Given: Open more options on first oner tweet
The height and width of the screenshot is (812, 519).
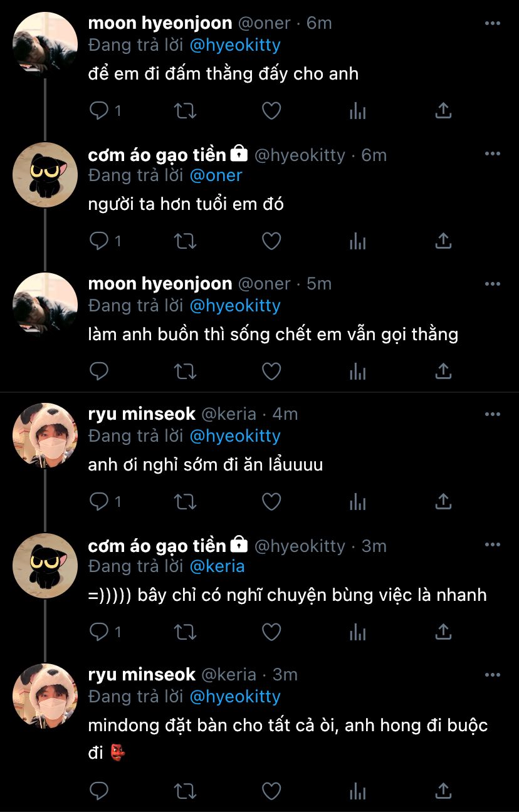Looking at the screenshot, I should (x=493, y=23).
